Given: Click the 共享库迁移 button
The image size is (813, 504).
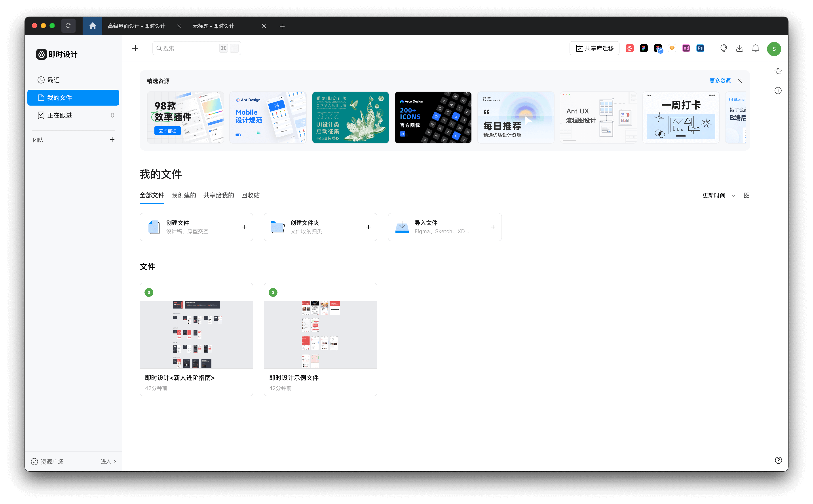Looking at the screenshot, I should click(x=594, y=48).
